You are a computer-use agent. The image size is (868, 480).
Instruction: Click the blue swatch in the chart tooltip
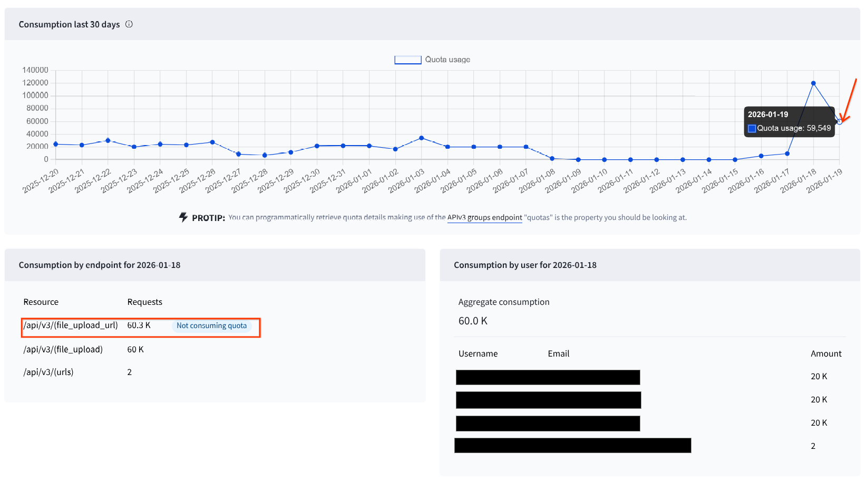coord(752,128)
